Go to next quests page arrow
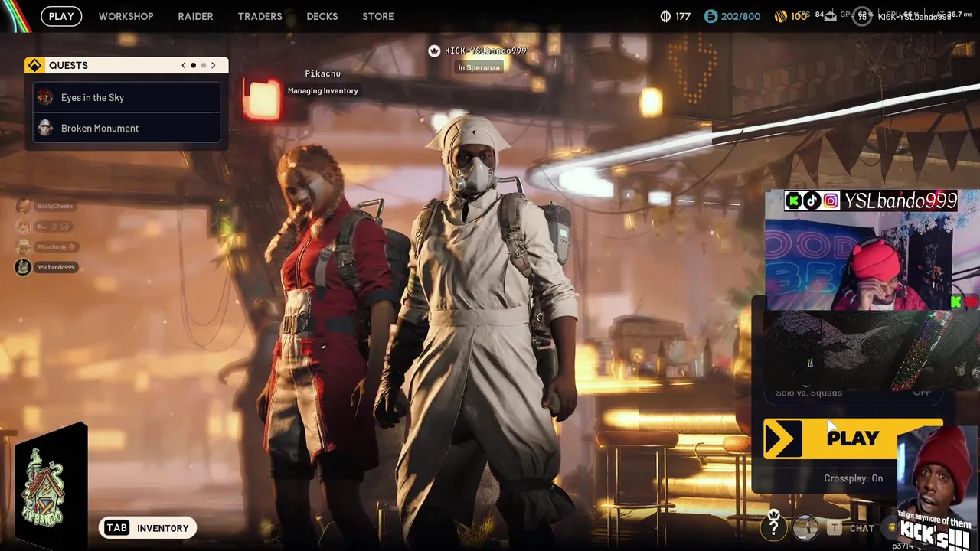This screenshot has width=980, height=551. pos(214,65)
